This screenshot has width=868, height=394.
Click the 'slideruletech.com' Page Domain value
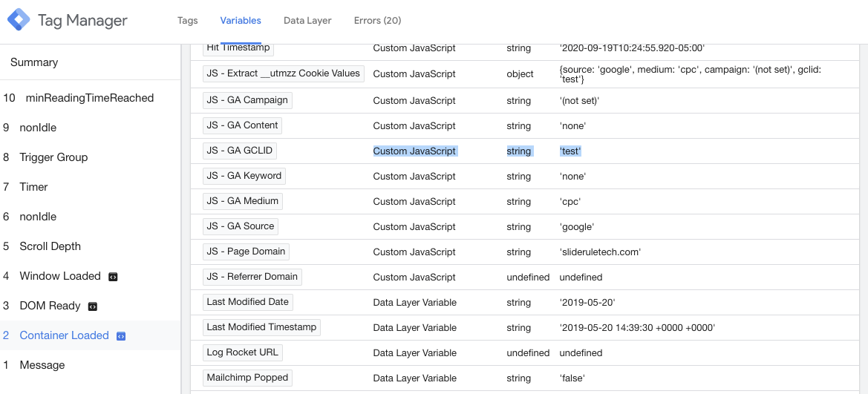(600, 252)
